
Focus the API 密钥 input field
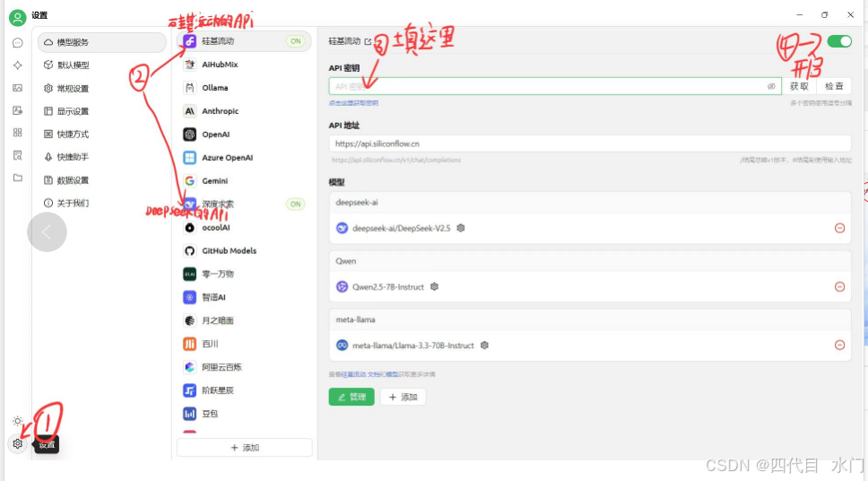pyautogui.click(x=555, y=86)
